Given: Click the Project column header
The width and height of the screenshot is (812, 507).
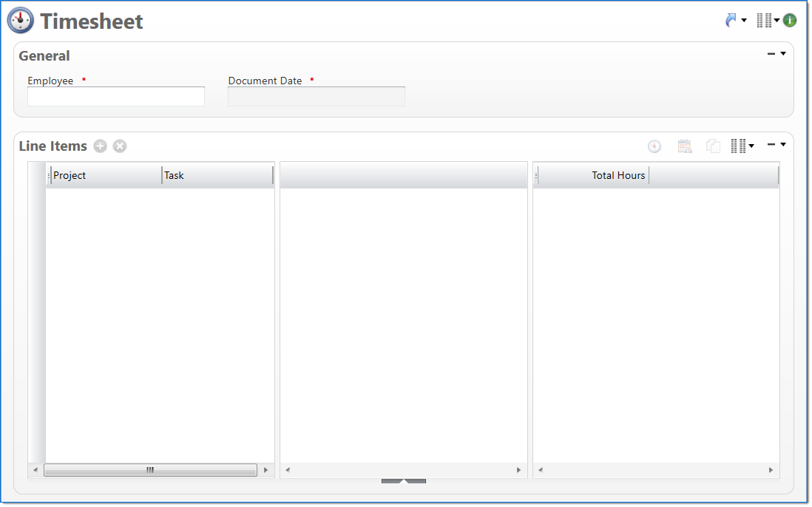Looking at the screenshot, I should (x=105, y=176).
